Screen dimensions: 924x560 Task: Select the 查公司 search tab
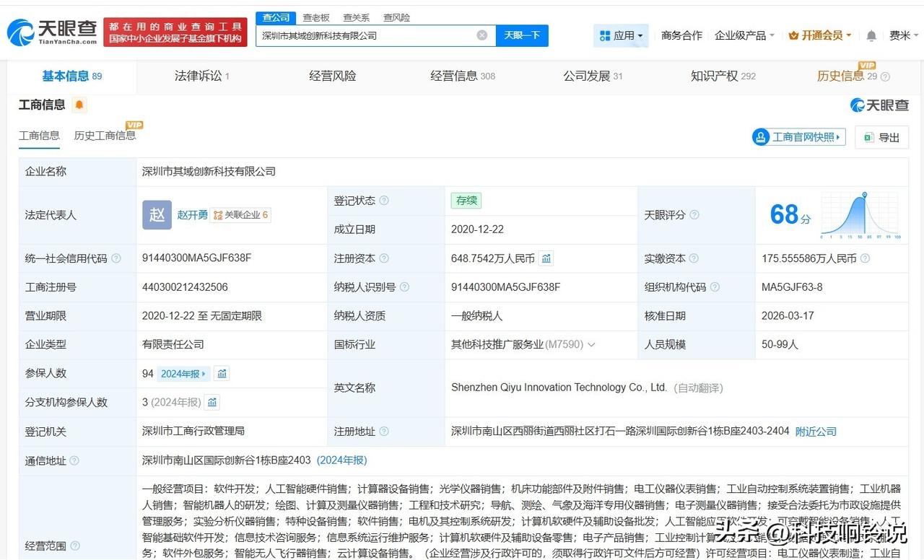[x=276, y=17]
